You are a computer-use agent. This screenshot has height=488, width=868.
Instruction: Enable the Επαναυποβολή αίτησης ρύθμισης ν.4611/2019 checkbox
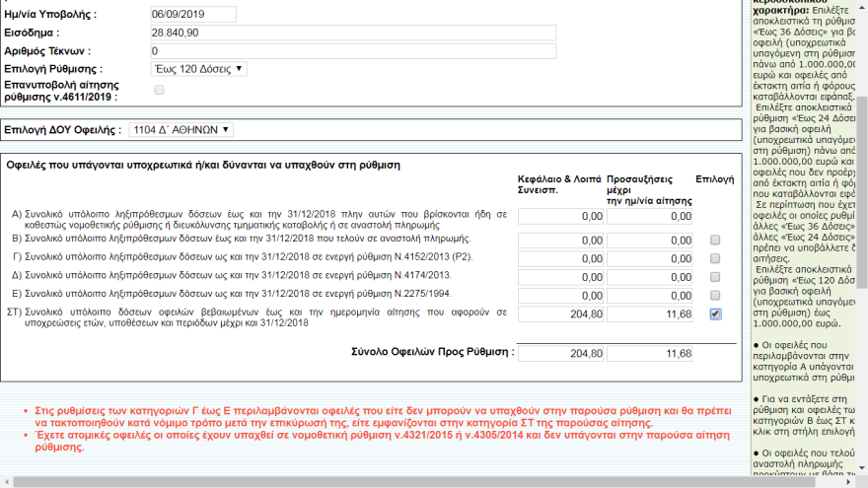[160, 91]
